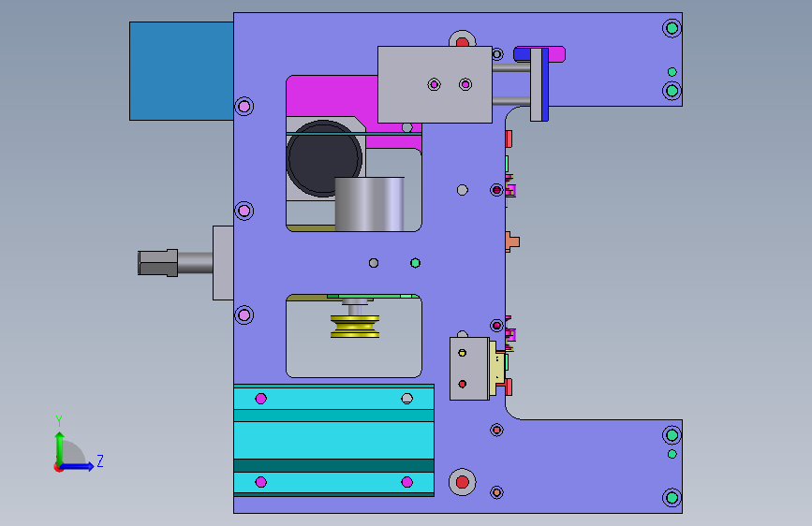Select green hole in top-right corner
This screenshot has height=526, width=812.
pos(672,28)
